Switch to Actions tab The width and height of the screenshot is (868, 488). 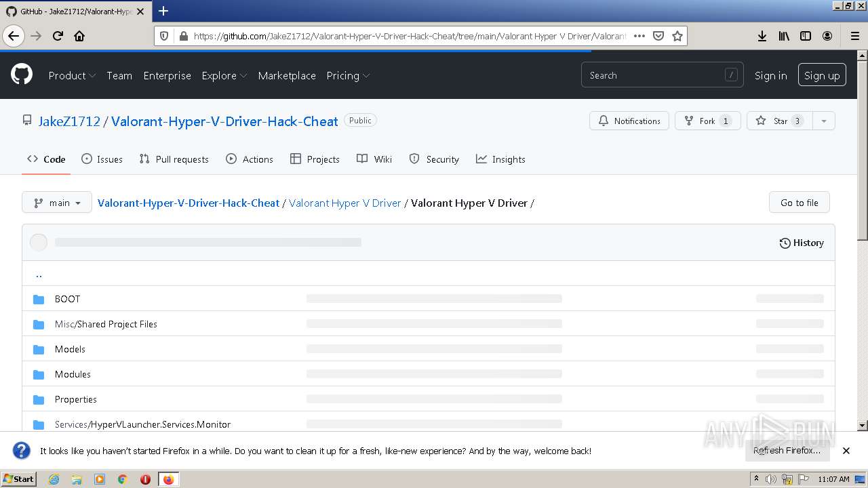[x=250, y=159]
